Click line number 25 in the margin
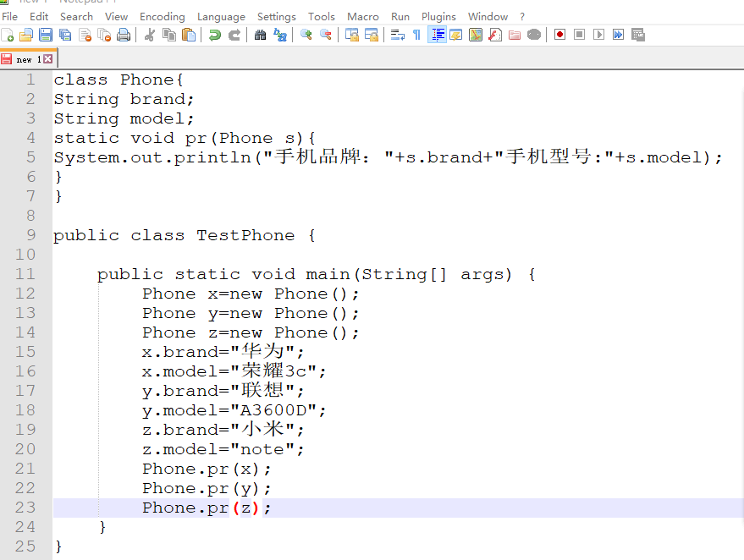 click(25, 546)
